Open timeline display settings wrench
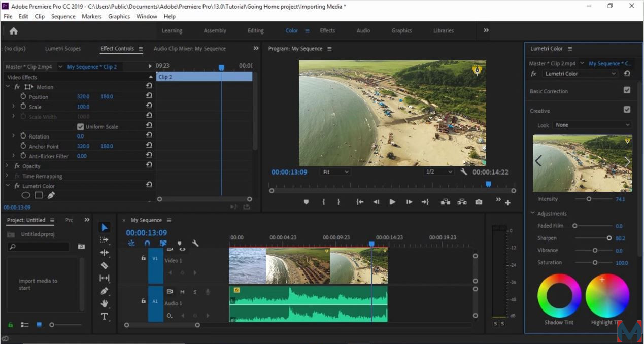Viewport: 644px width, 344px height. pyautogui.click(x=195, y=244)
